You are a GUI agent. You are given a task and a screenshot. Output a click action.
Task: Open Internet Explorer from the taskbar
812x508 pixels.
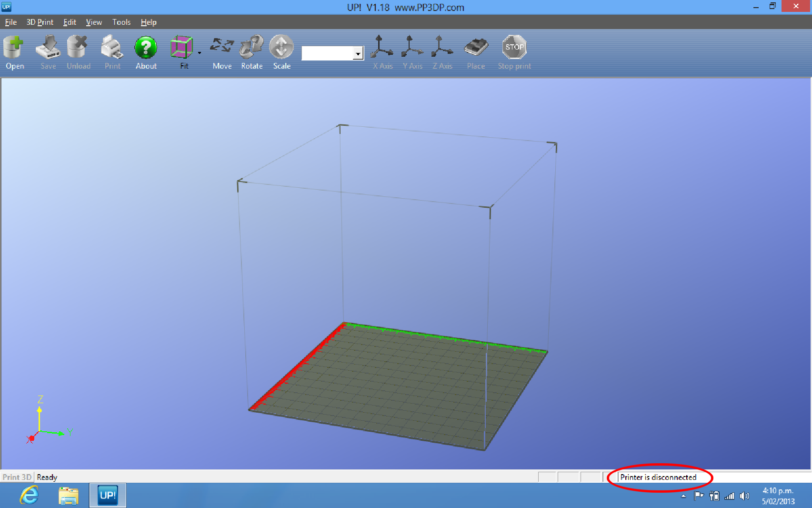click(29, 496)
